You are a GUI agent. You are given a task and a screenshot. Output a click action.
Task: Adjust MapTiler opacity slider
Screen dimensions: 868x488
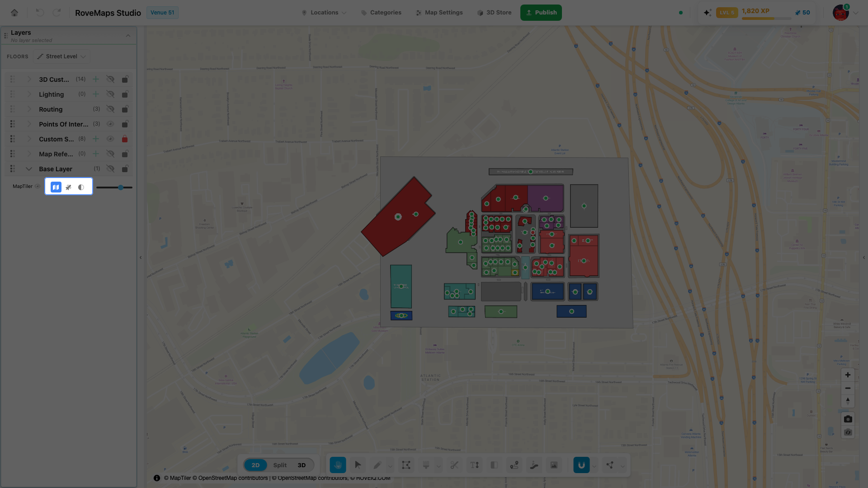coord(114,188)
